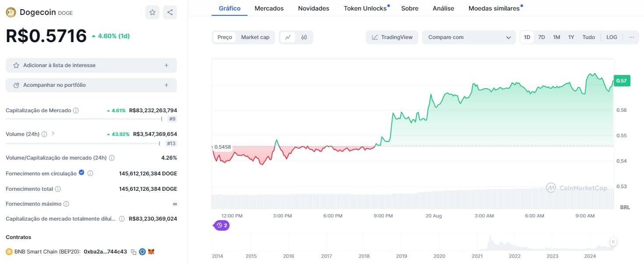This screenshot has height=264, width=644.
Task: View the Moedas similares tab
Action: (x=495, y=8)
